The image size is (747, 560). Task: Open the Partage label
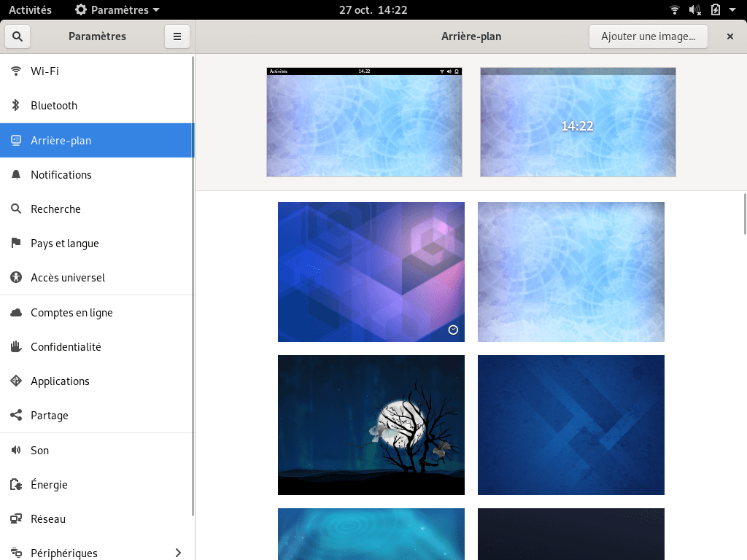coord(50,416)
